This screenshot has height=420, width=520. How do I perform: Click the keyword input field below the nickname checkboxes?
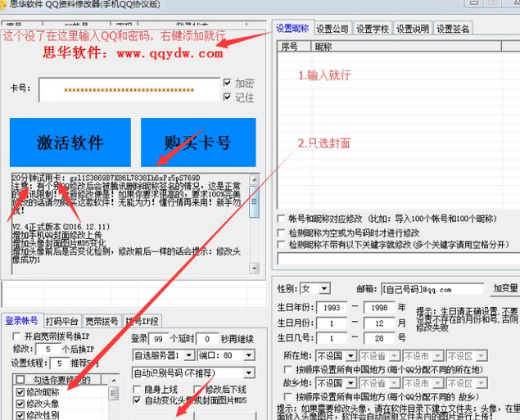[398, 258]
